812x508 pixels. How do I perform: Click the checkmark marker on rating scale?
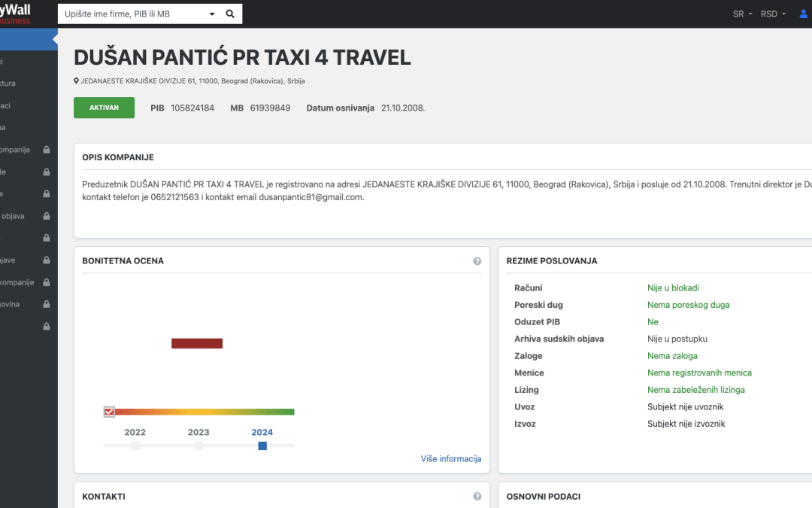[x=109, y=412]
